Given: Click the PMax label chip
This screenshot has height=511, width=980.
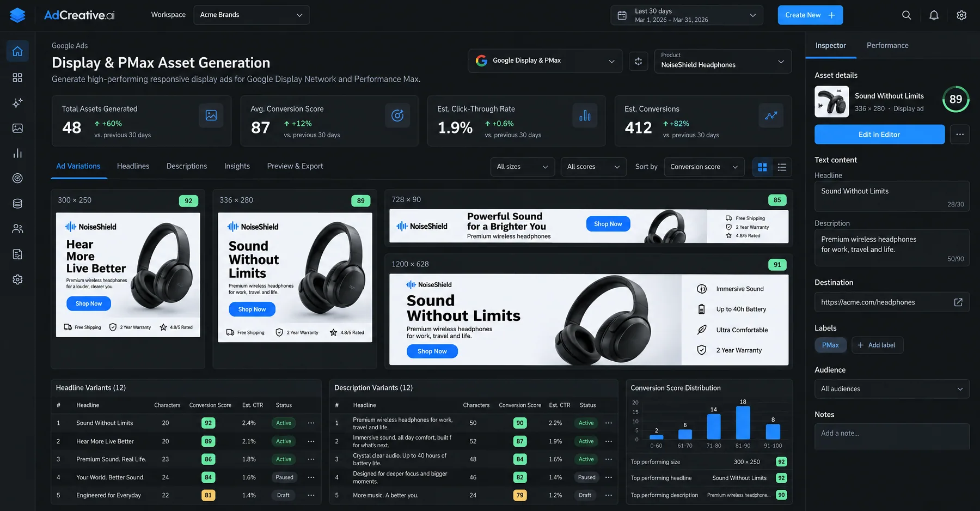Looking at the screenshot, I should [830, 345].
